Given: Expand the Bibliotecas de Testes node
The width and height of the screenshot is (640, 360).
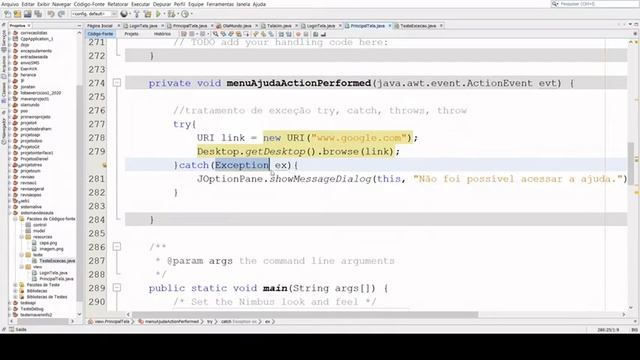Looking at the screenshot, I should [x=16, y=297].
